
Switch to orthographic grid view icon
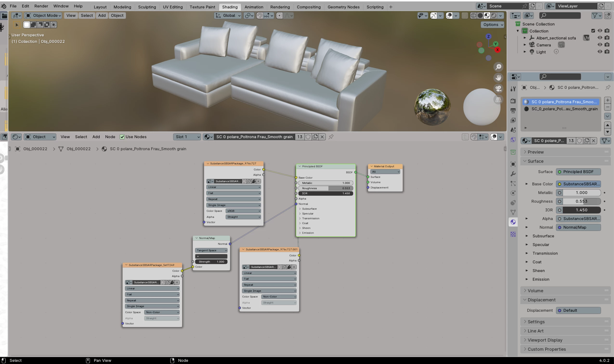pyautogui.click(x=498, y=100)
